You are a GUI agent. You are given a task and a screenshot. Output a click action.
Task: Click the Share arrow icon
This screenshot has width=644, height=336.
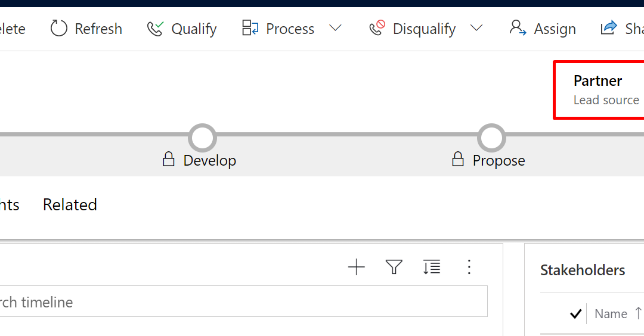[x=609, y=28]
